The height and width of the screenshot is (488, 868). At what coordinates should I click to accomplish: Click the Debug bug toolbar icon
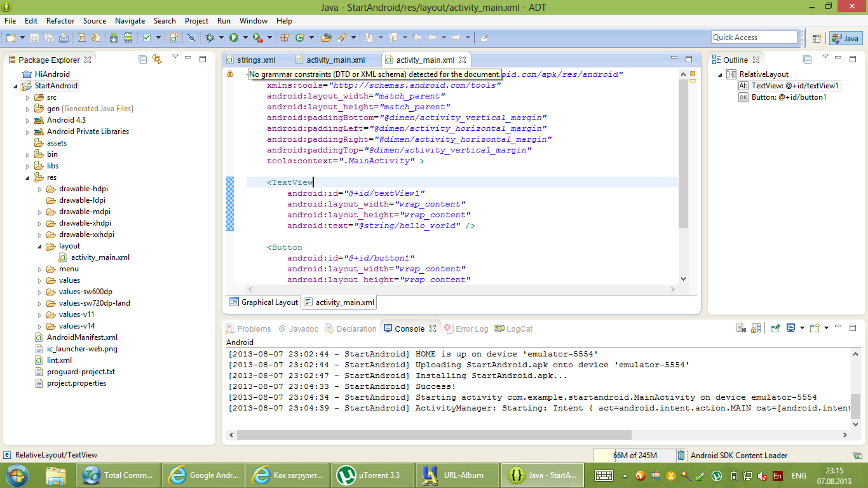210,37
